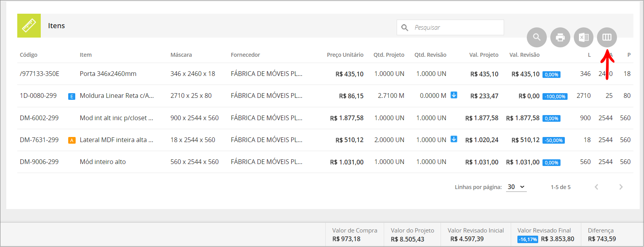Click unit price R$ 510,12
Image resolution: width=644 pixels, height=247 pixels.
click(350, 140)
